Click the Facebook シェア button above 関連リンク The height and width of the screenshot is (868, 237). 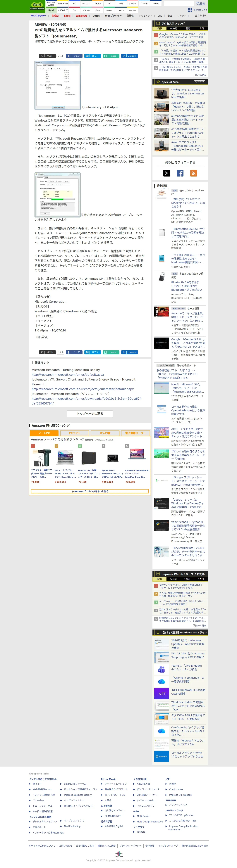[x=74, y=352]
